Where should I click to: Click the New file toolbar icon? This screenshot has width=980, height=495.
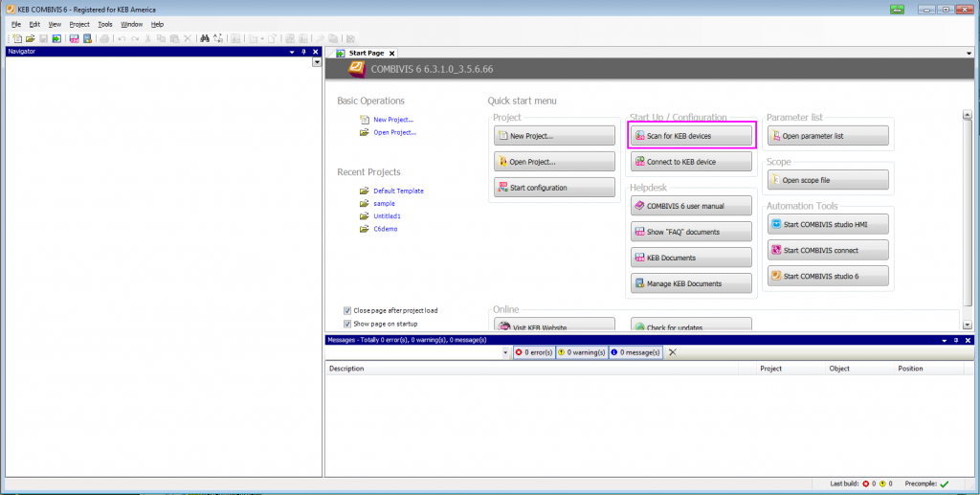pos(17,38)
